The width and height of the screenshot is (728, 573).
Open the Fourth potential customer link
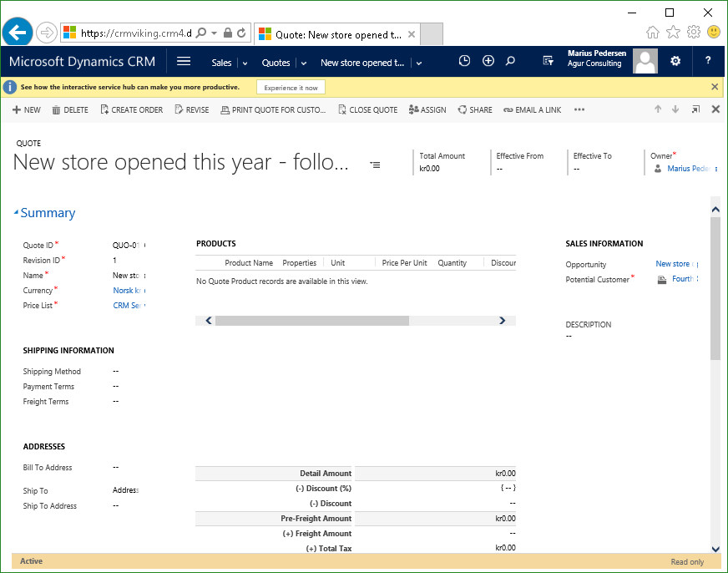coord(683,279)
